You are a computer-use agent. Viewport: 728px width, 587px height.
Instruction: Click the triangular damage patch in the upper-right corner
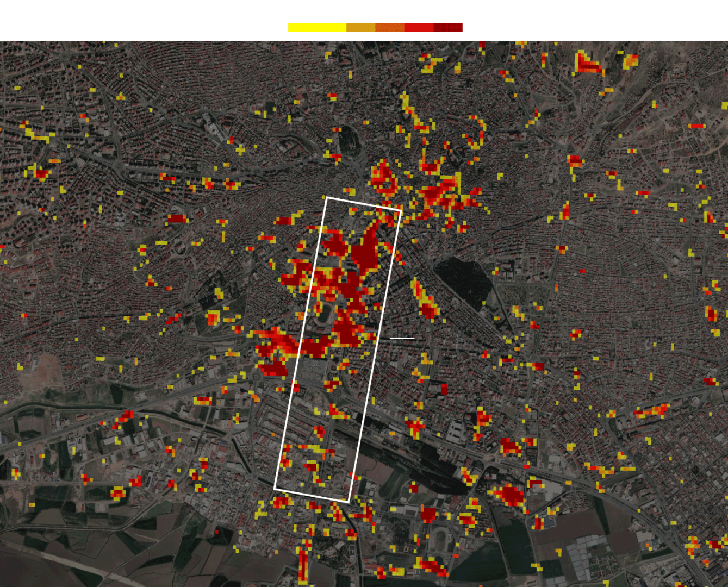tap(587, 64)
